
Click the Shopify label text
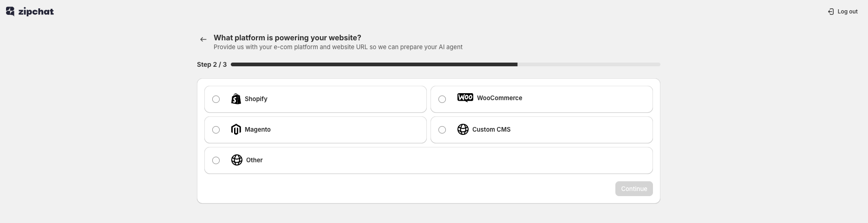256,99
